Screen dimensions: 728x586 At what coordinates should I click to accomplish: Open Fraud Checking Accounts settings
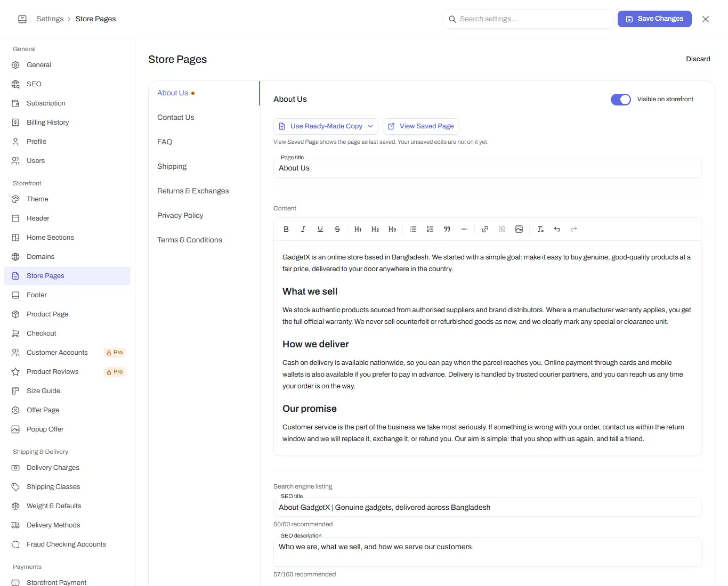(67, 544)
